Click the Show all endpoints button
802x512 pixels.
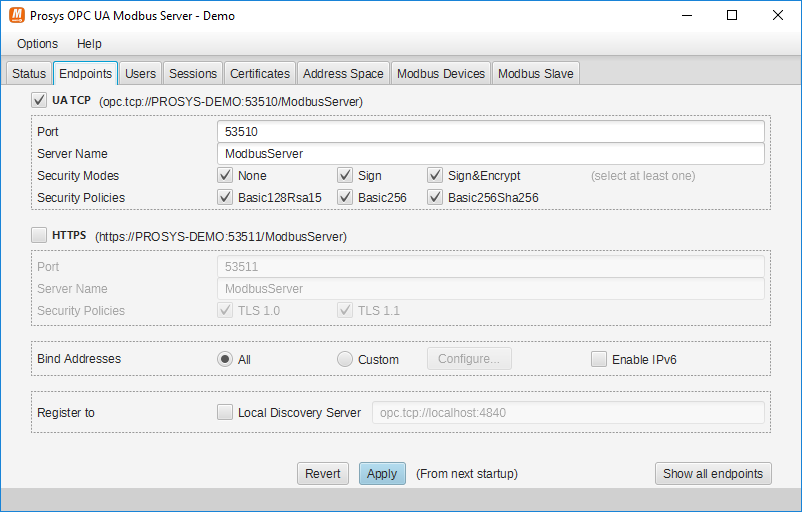tap(713, 474)
